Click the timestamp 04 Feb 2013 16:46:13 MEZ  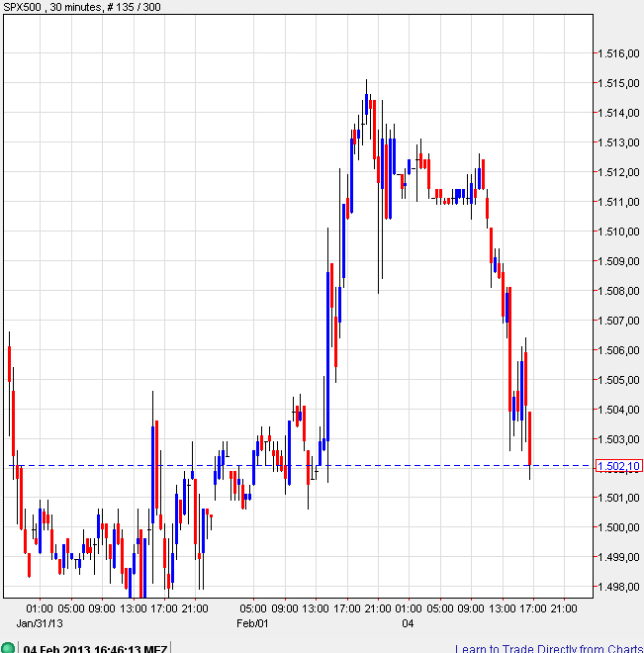95,649
